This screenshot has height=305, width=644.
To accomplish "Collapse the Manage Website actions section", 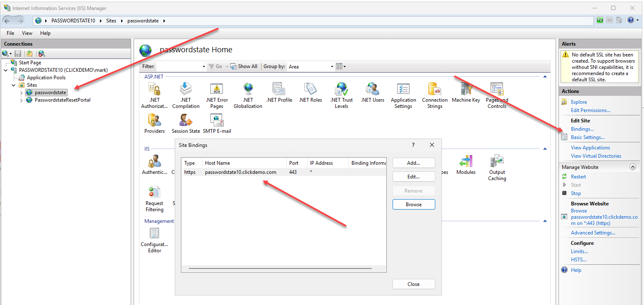I will pyautogui.click(x=633, y=167).
